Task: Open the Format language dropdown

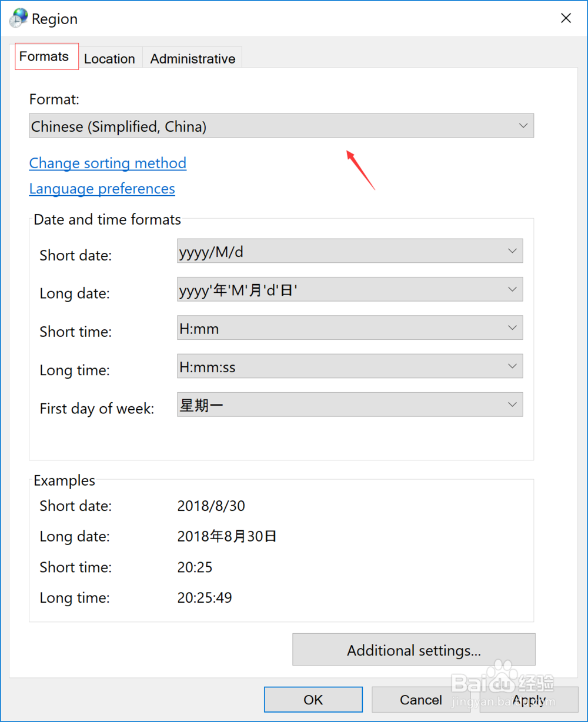Action: click(522, 125)
